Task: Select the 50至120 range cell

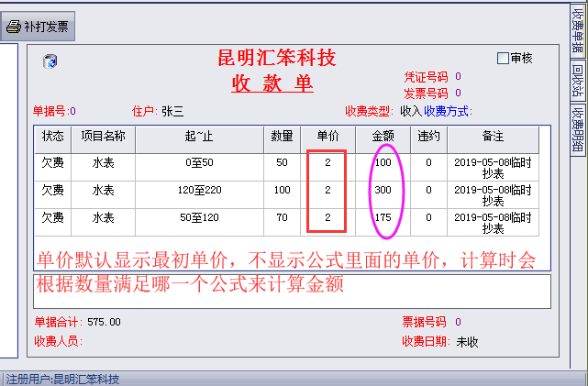Action: click(199, 222)
